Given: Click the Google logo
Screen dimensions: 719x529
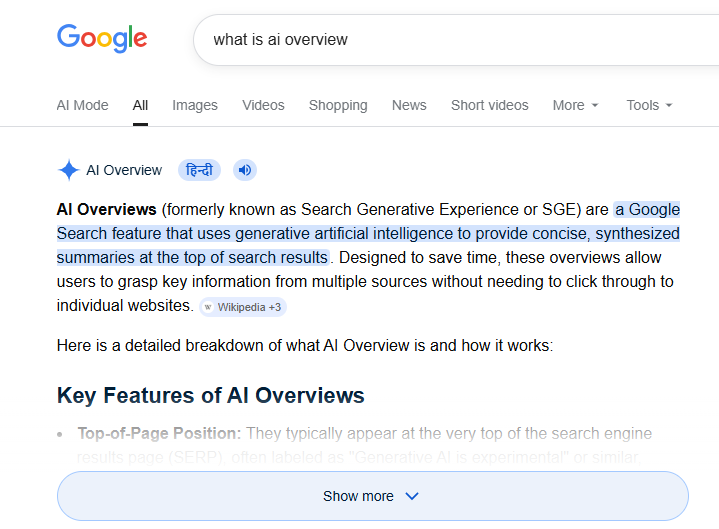Looking at the screenshot, I should tap(102, 39).
